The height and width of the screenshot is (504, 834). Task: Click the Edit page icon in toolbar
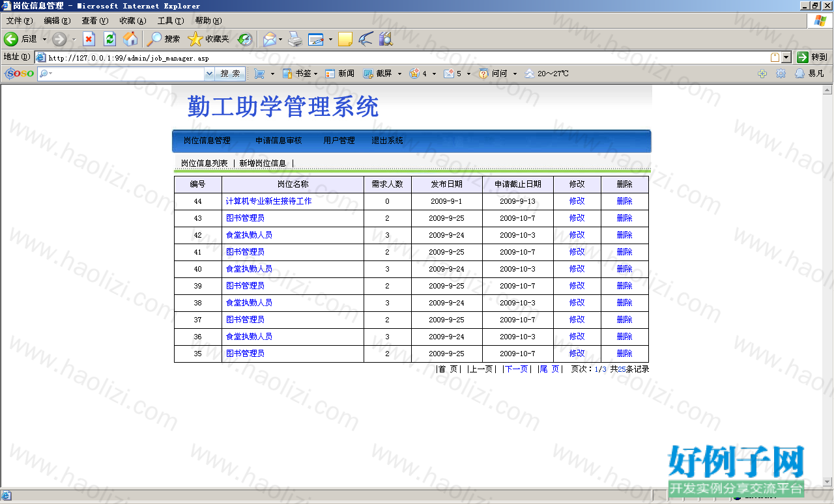tap(316, 39)
